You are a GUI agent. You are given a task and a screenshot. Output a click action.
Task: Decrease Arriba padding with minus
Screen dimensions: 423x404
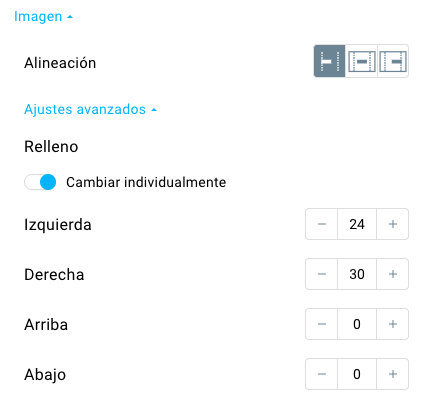pos(322,324)
